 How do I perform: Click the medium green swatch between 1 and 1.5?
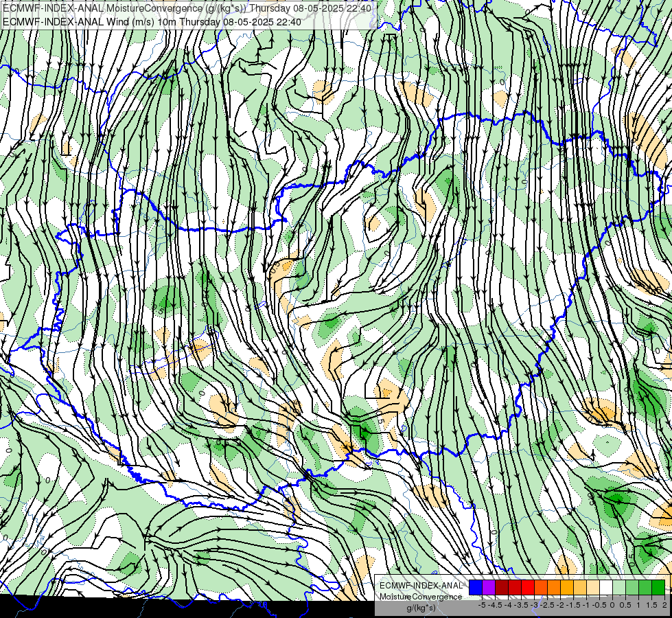coord(645,588)
